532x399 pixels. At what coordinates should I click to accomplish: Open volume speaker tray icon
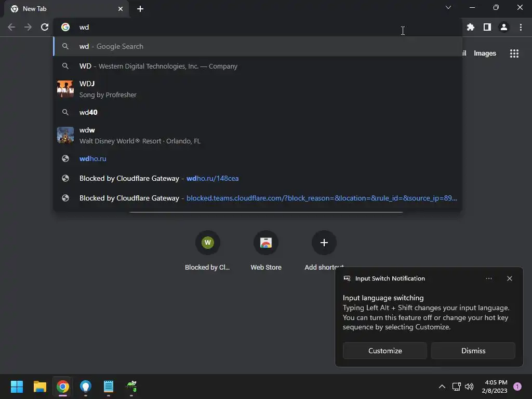point(469,387)
